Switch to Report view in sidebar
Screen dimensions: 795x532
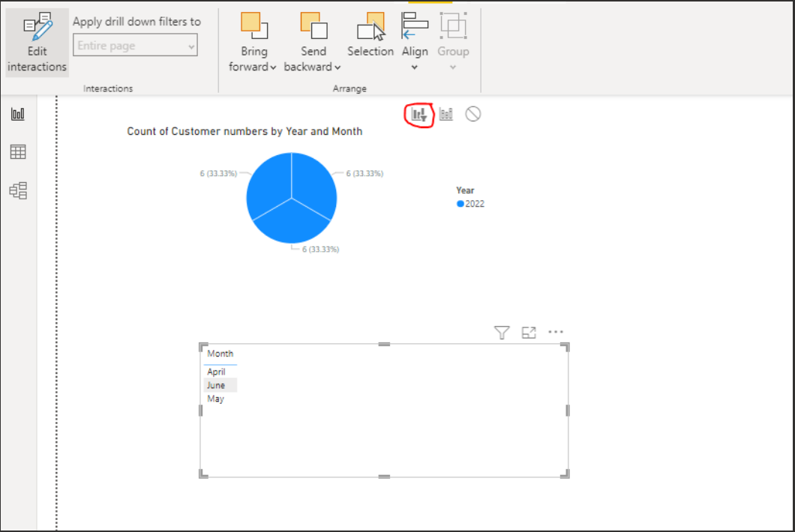18,114
